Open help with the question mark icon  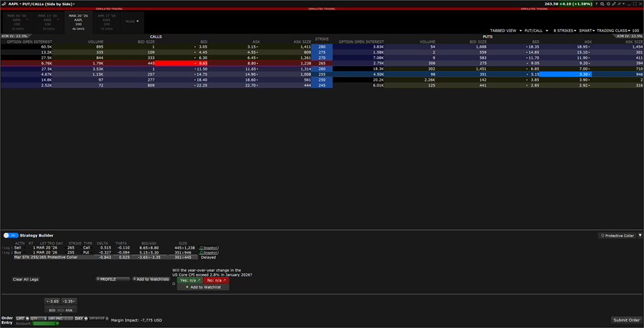point(596,4)
